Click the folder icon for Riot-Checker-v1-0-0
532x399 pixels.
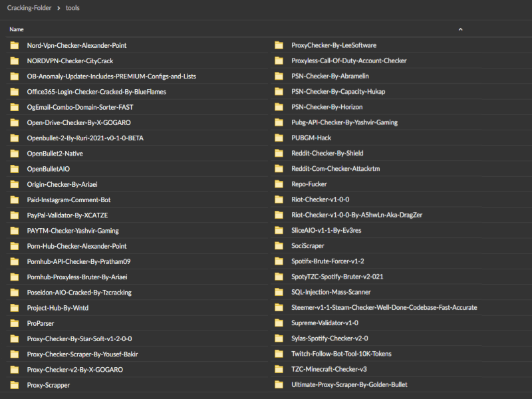tap(279, 199)
